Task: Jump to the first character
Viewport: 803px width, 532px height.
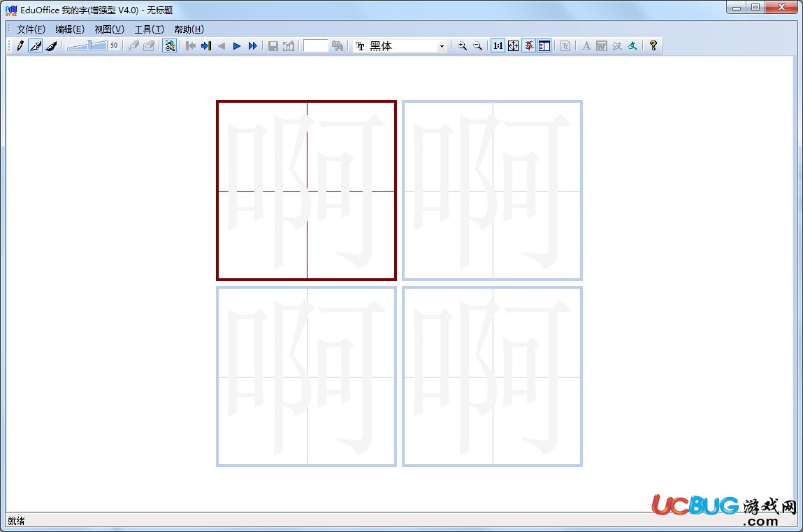Action: pyautogui.click(x=191, y=46)
